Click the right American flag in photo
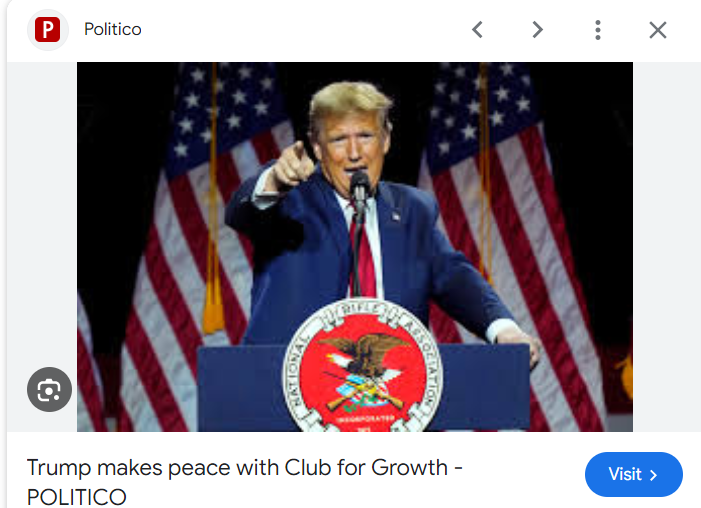 [x=514, y=247]
